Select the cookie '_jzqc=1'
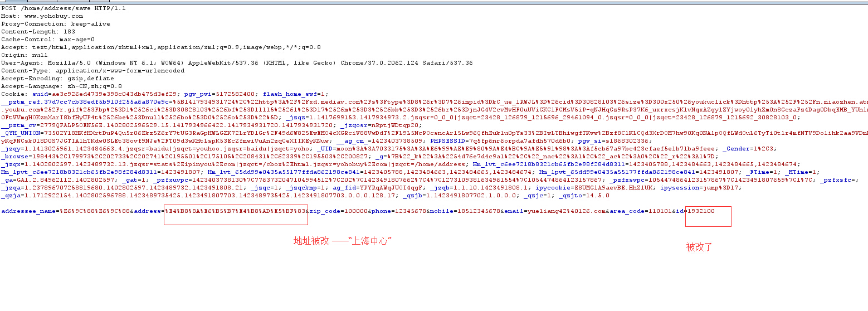This screenshot has height=311, width=868. click(264, 188)
